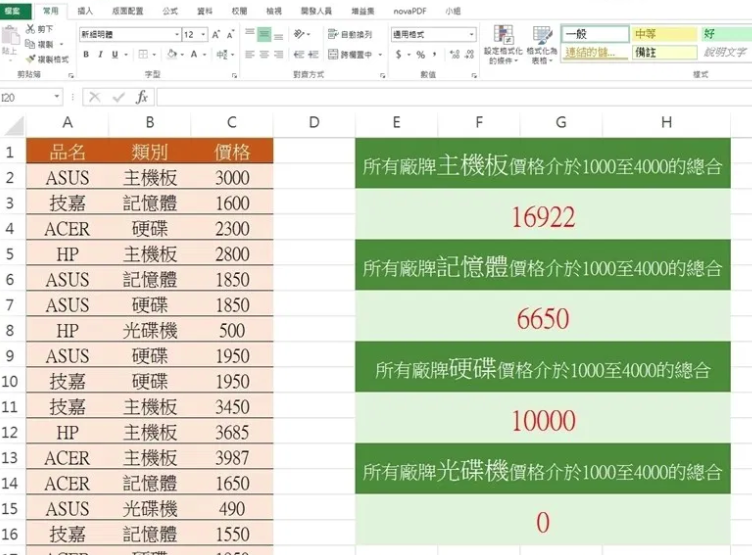Apply the 中等 (Neutral) cell style
752x555 pixels.
(x=664, y=34)
